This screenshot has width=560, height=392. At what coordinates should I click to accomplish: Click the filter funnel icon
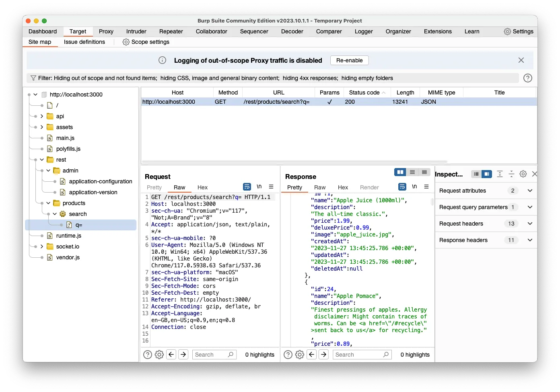(x=33, y=78)
